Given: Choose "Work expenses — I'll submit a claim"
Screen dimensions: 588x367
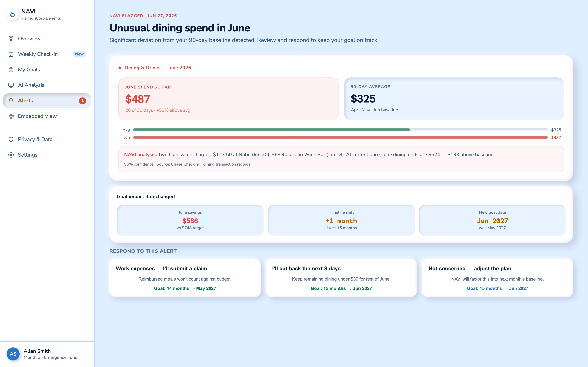Looking at the screenshot, I should tap(185, 278).
